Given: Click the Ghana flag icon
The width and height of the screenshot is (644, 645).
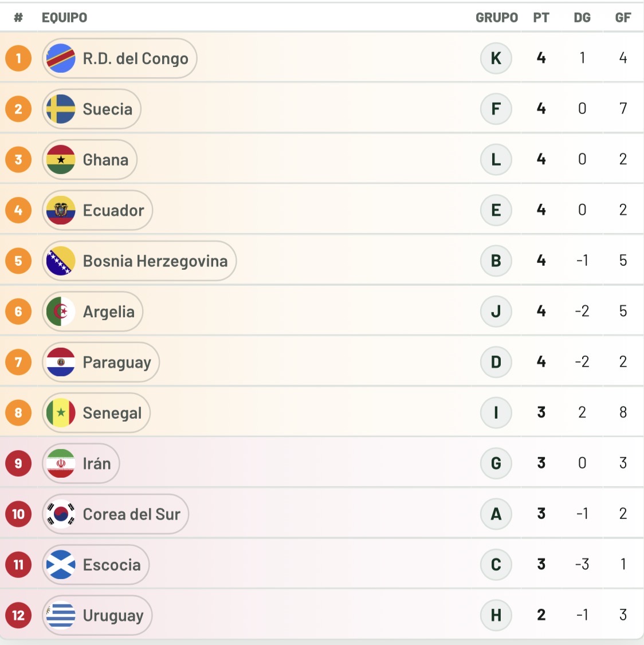Looking at the screenshot, I should click(x=61, y=160).
